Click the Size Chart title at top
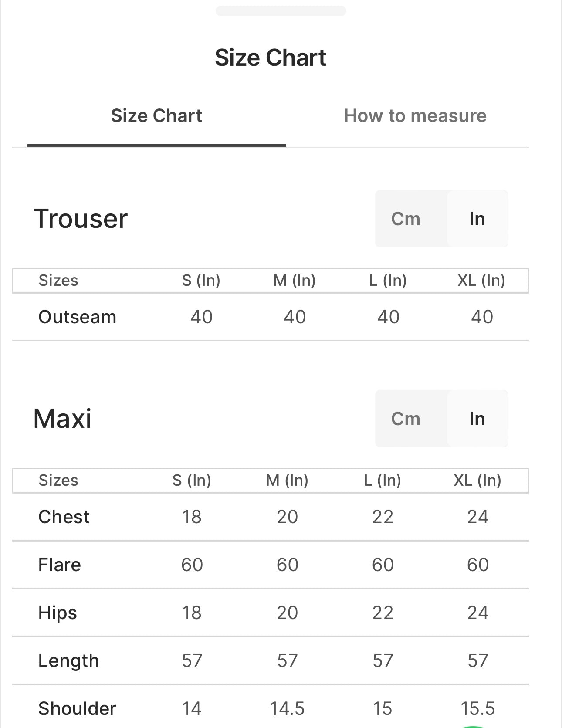 pyautogui.click(x=271, y=58)
